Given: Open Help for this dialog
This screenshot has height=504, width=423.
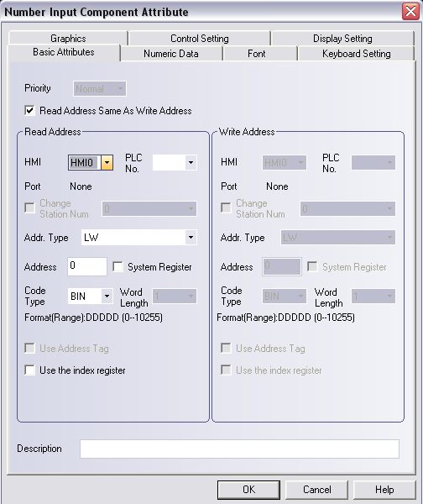Looking at the screenshot, I should (x=384, y=490).
